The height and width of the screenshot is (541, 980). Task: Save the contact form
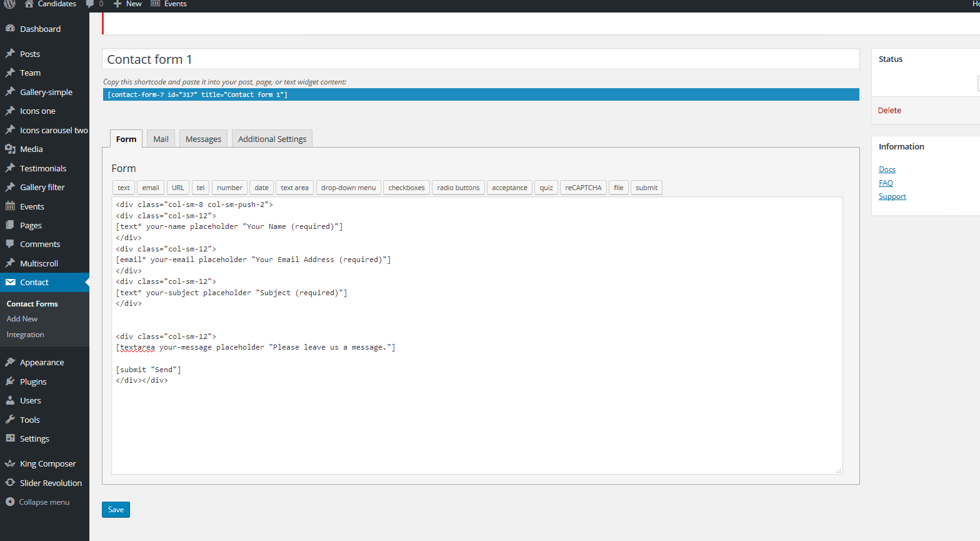point(116,510)
